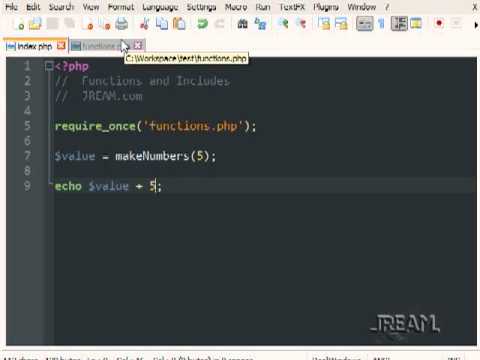Open the View menu

click(91, 7)
